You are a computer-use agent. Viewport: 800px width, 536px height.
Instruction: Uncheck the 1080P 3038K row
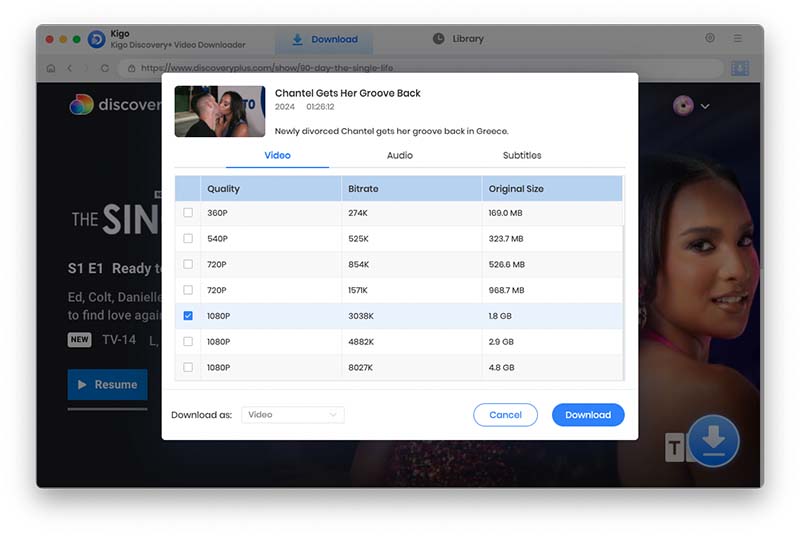point(188,316)
